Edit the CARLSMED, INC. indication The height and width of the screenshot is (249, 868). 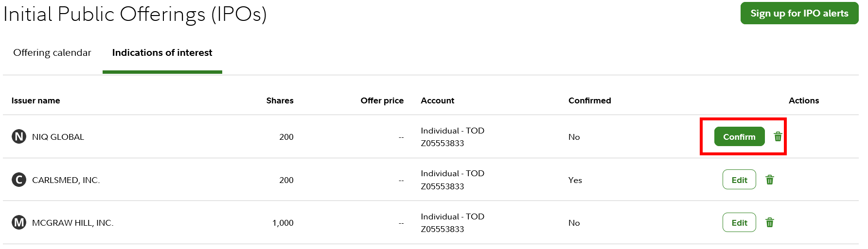tap(739, 180)
